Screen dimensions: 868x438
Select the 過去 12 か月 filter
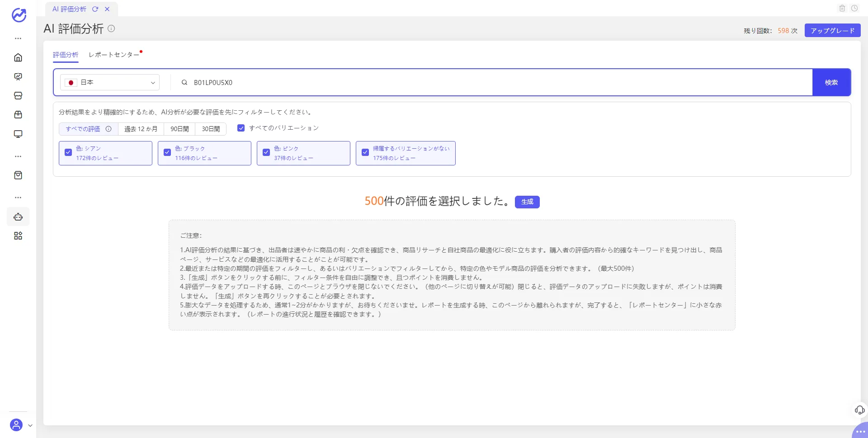click(x=141, y=129)
